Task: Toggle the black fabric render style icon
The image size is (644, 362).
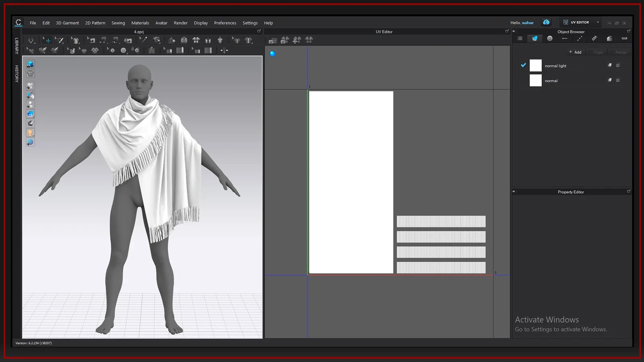Action: pos(30,123)
